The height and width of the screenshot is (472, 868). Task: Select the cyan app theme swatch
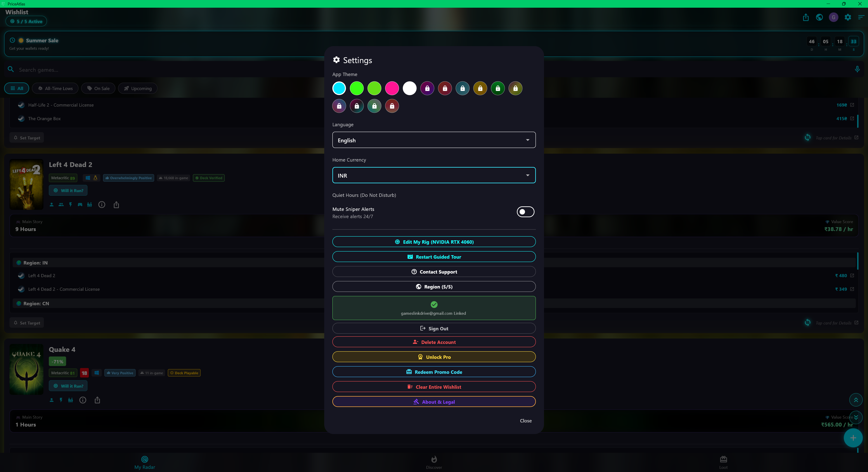pyautogui.click(x=339, y=88)
